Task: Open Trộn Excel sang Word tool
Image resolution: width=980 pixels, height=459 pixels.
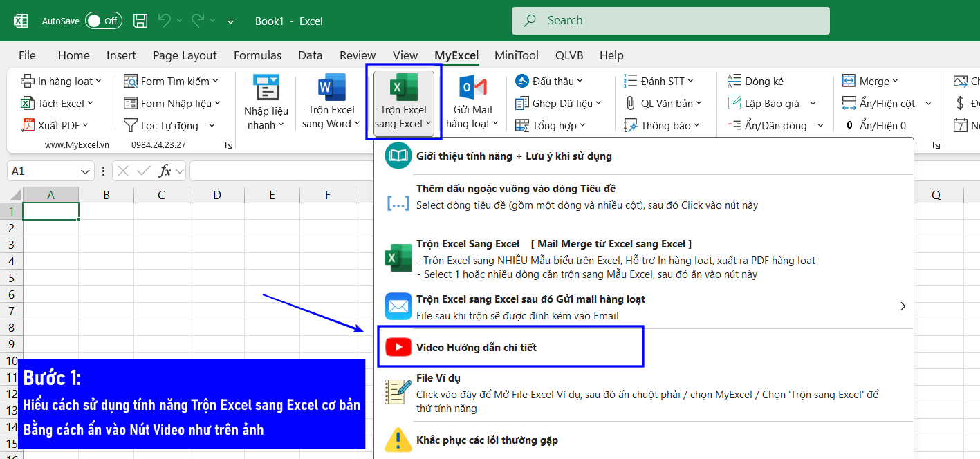Action: click(x=328, y=102)
